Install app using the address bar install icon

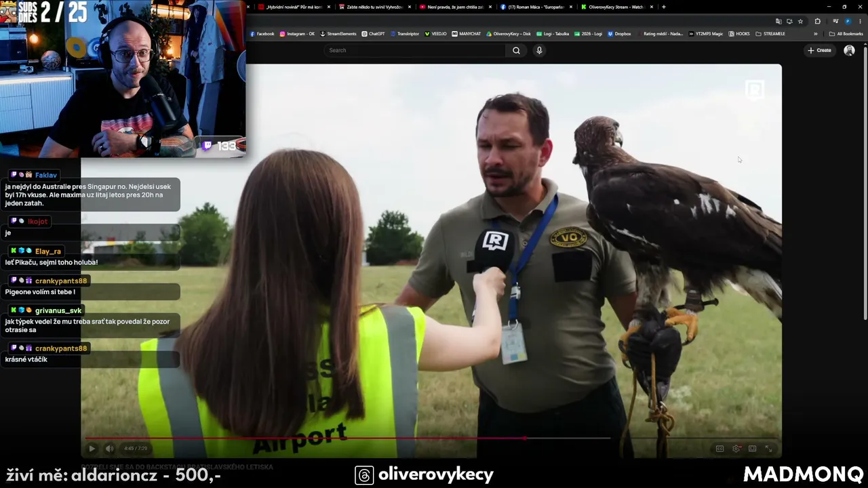789,21
